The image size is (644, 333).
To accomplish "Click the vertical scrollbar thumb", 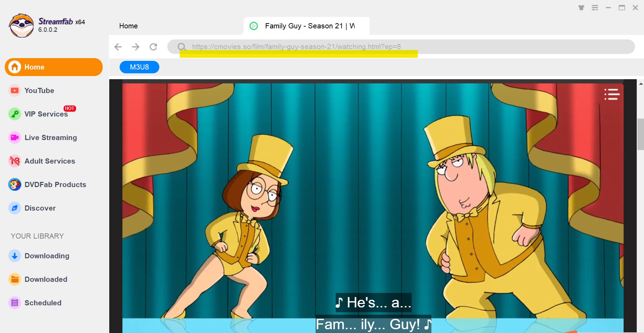I will point(641,134).
